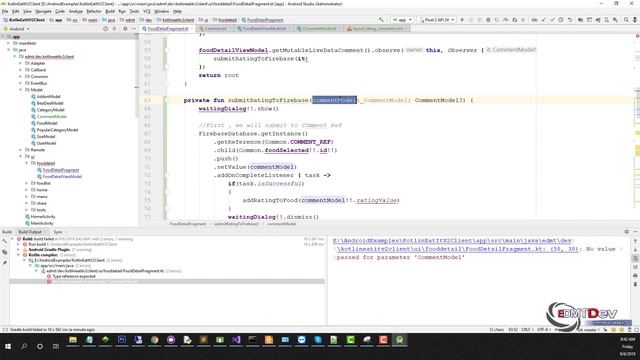Click the VCS commit checkmark icon
Image resolution: width=640 pixels, height=360 pixels.
(x=552, y=20)
